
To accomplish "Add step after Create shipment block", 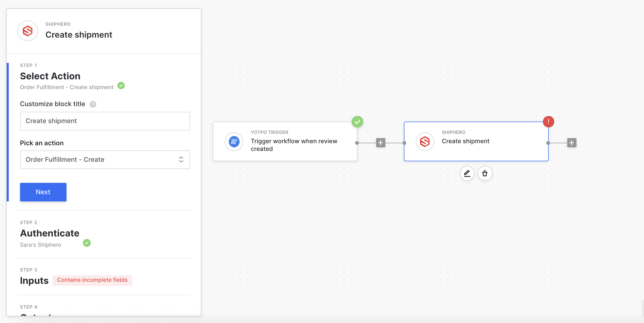I will (572, 143).
